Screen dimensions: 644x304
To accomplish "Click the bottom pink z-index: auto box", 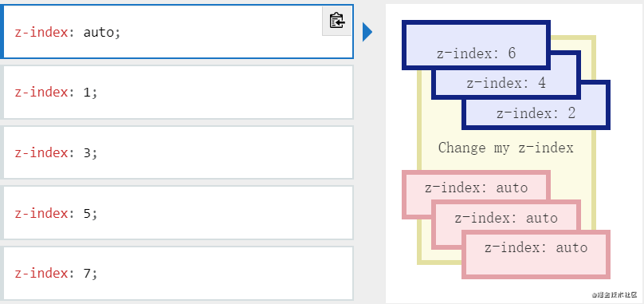I will [x=536, y=255].
